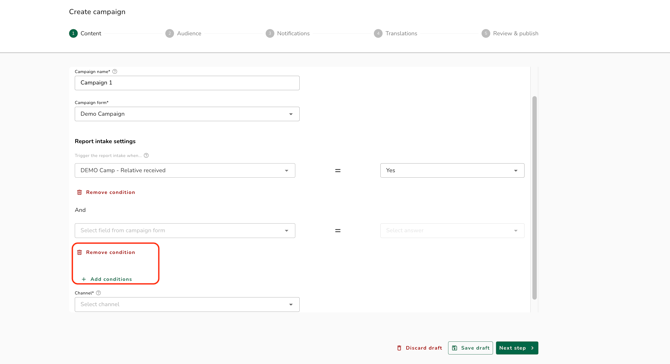
Task: Click the Review & publish step number circle
Action: coord(486,33)
